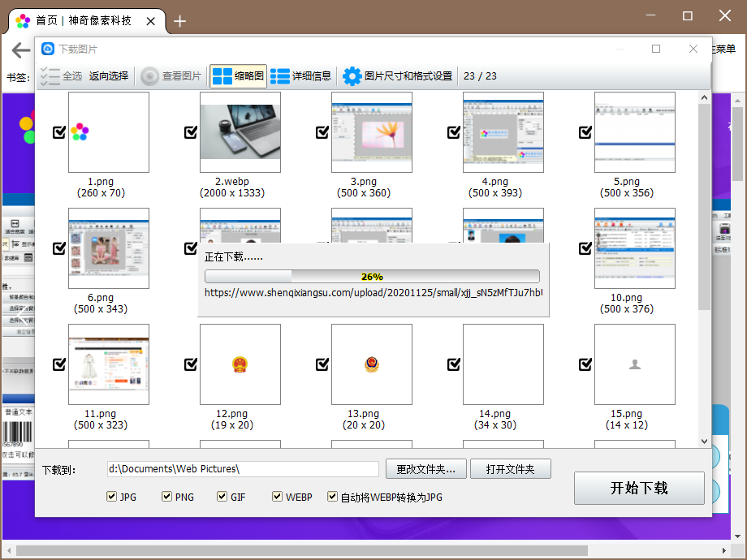Open a new browser tab with plus
Image resolution: width=747 pixels, height=560 pixels.
tap(180, 21)
